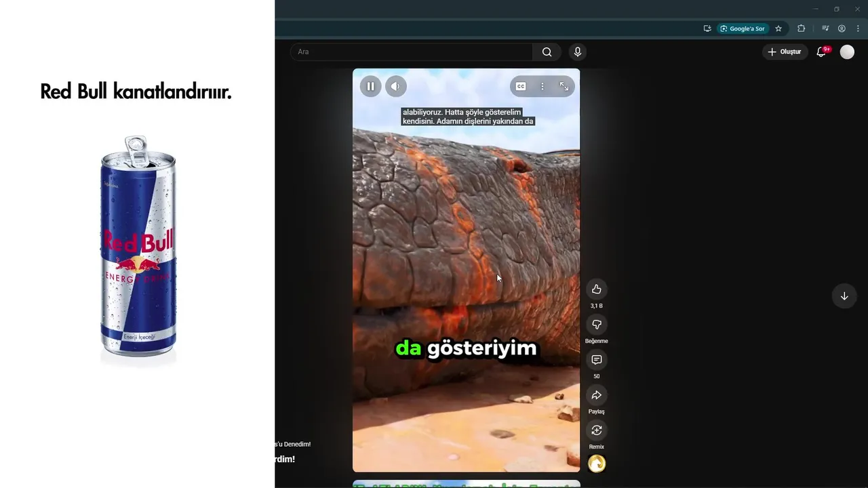Click Google'a Sor button in address bar
This screenshot has width=868, height=488.
click(x=743, y=28)
